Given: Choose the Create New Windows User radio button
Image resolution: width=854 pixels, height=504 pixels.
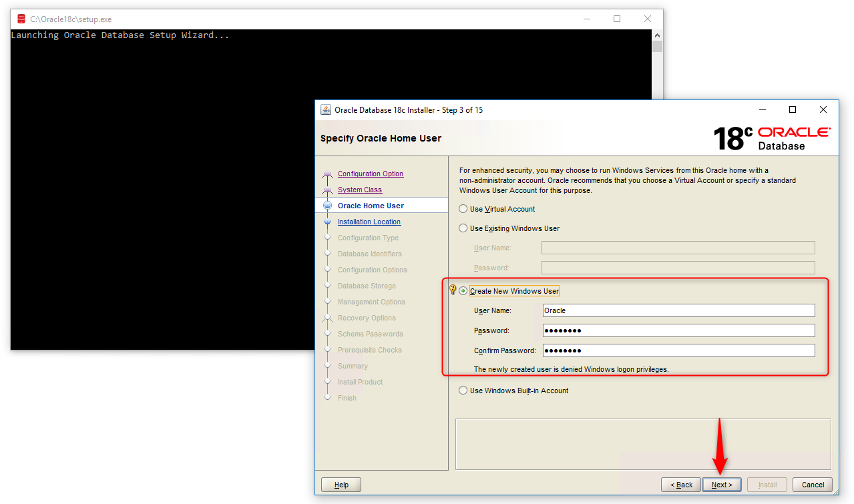Looking at the screenshot, I should pos(463,291).
